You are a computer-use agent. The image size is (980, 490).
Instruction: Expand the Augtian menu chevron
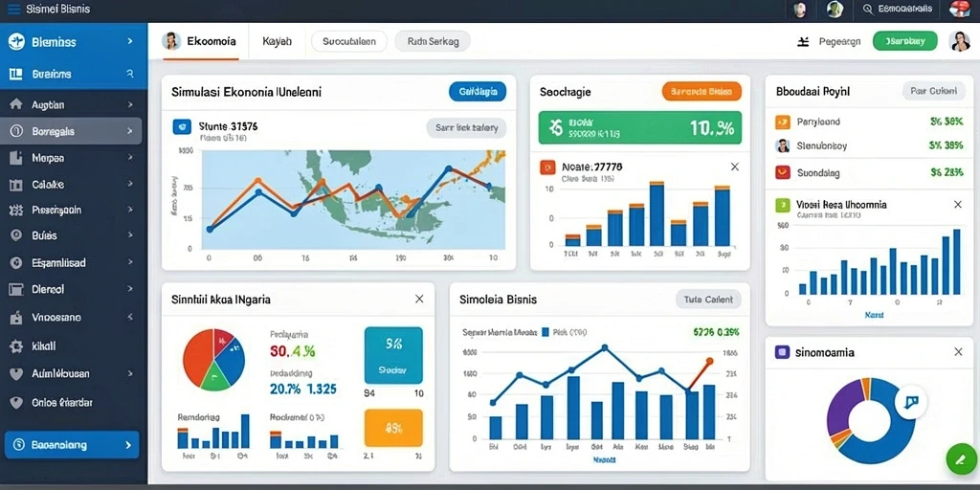point(129,105)
